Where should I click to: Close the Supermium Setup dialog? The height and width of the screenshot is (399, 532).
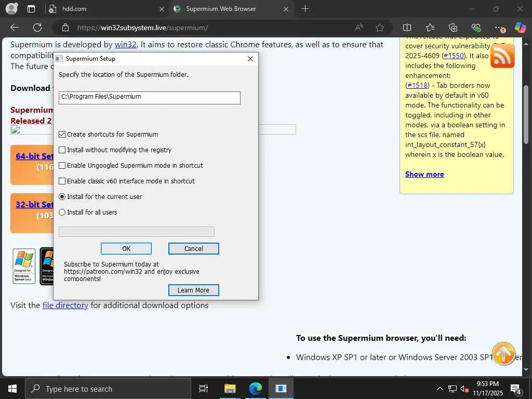tap(250, 59)
